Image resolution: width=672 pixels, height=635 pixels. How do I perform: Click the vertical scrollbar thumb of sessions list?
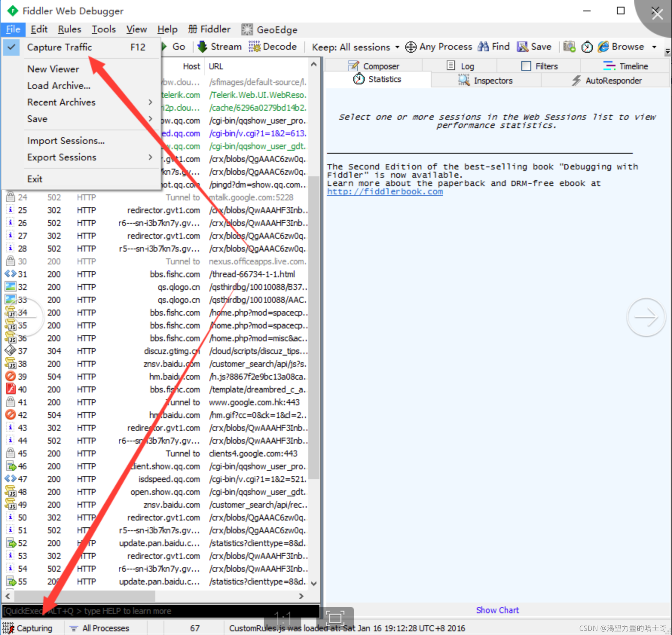(314, 328)
